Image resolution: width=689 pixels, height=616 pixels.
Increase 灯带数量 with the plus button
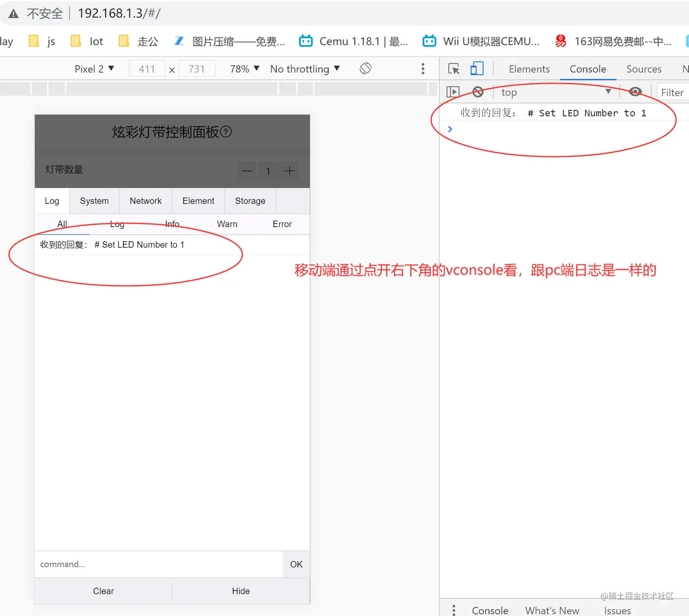click(289, 171)
